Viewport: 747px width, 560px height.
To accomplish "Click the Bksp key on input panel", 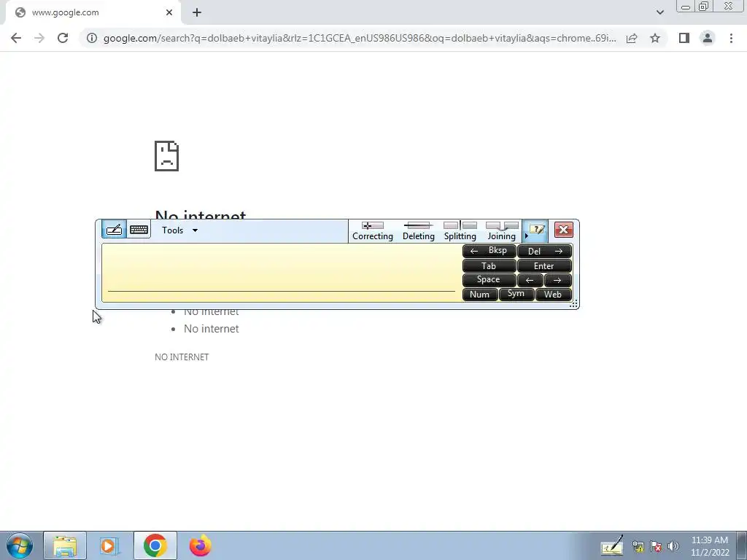I will tap(489, 251).
